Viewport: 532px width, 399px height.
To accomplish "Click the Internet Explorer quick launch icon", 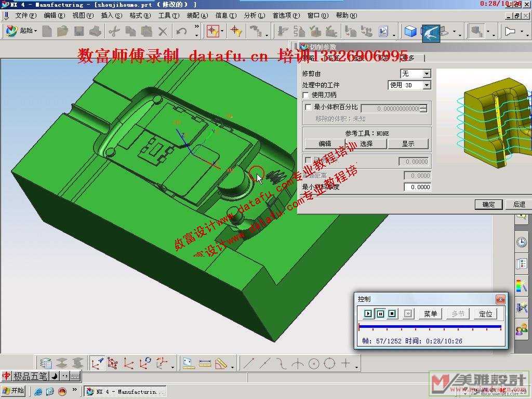I will pos(38,391).
